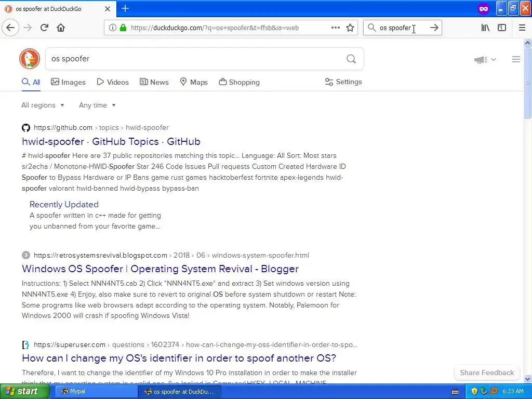This screenshot has width=532, height=399.
Task: Select os spoofer at DuckDu... taskbar button
Action: point(180,392)
